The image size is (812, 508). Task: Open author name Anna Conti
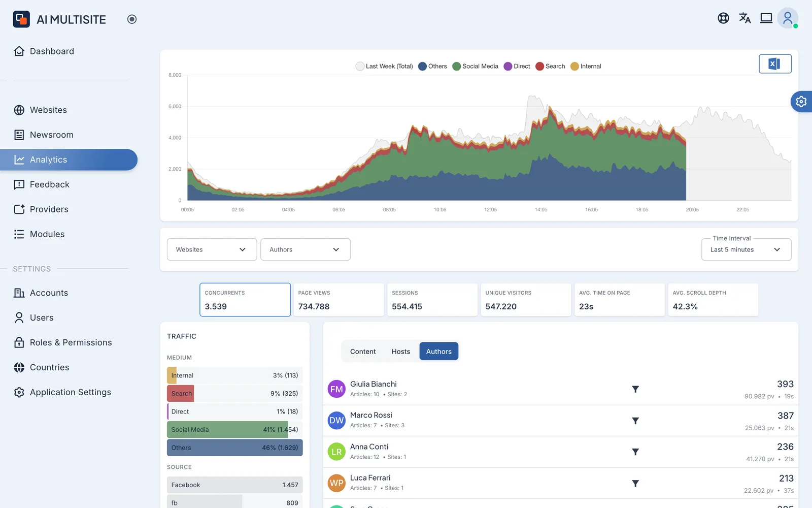point(369,447)
